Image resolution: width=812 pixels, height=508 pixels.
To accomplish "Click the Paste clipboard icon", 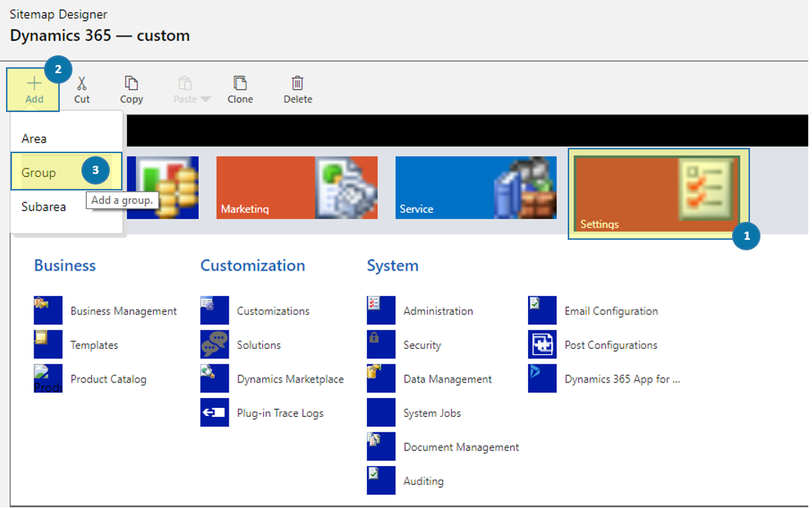I will (x=185, y=83).
